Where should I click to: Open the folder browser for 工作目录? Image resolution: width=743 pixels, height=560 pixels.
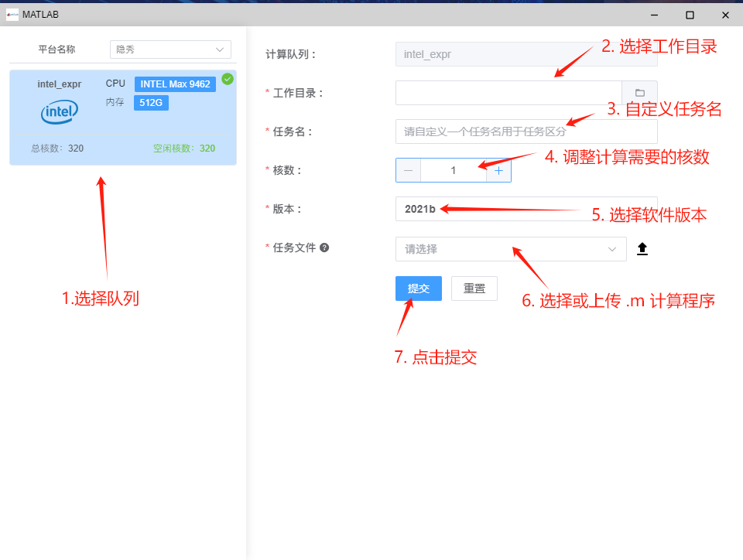640,92
